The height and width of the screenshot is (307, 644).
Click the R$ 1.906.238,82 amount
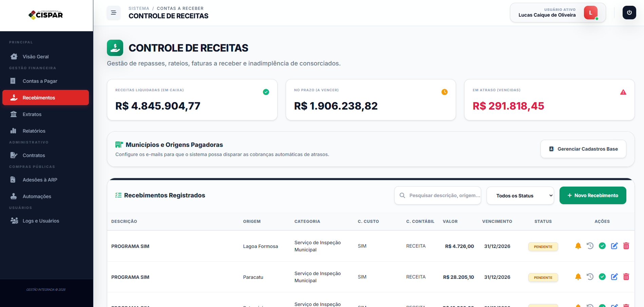pyautogui.click(x=336, y=106)
